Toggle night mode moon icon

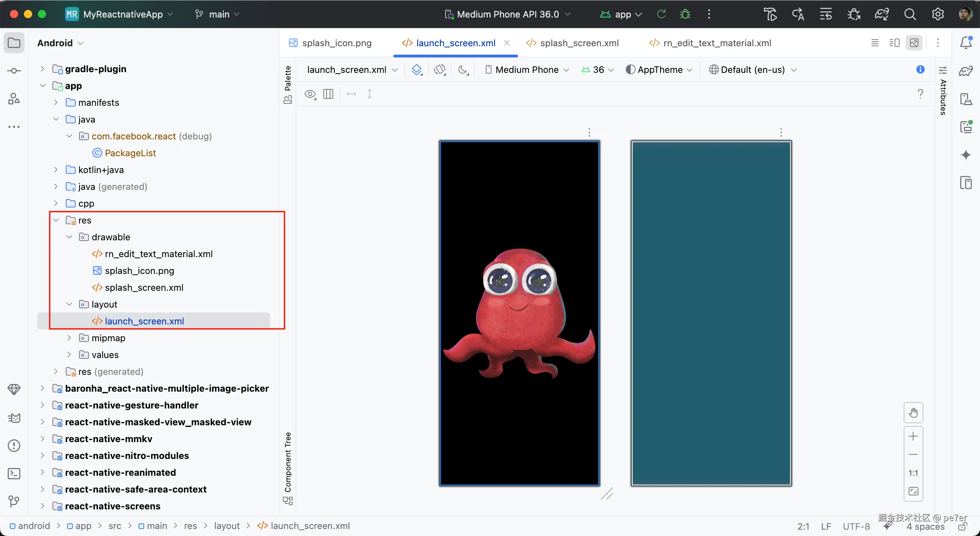[463, 70]
